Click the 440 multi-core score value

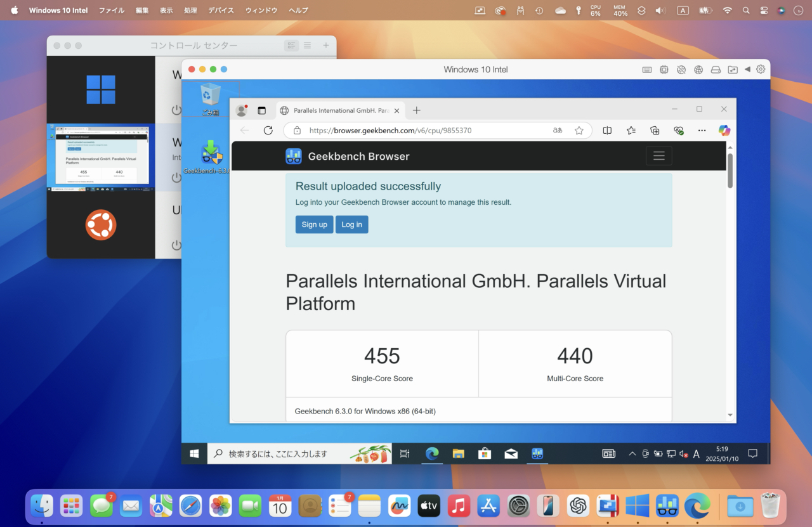[575, 356]
